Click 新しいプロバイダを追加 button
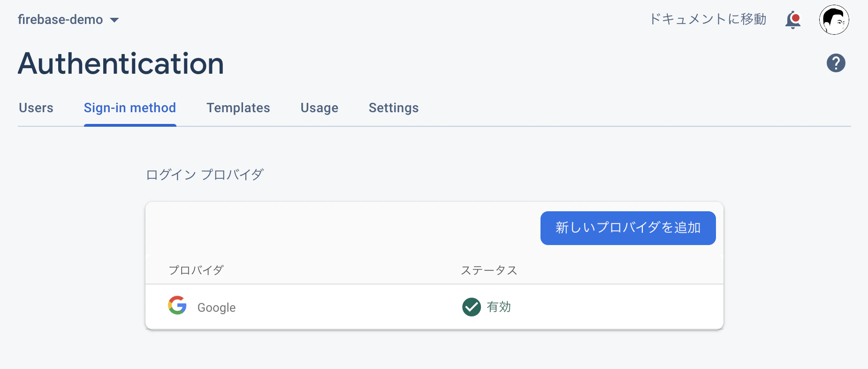Image resolution: width=868 pixels, height=369 pixels. pyautogui.click(x=628, y=228)
